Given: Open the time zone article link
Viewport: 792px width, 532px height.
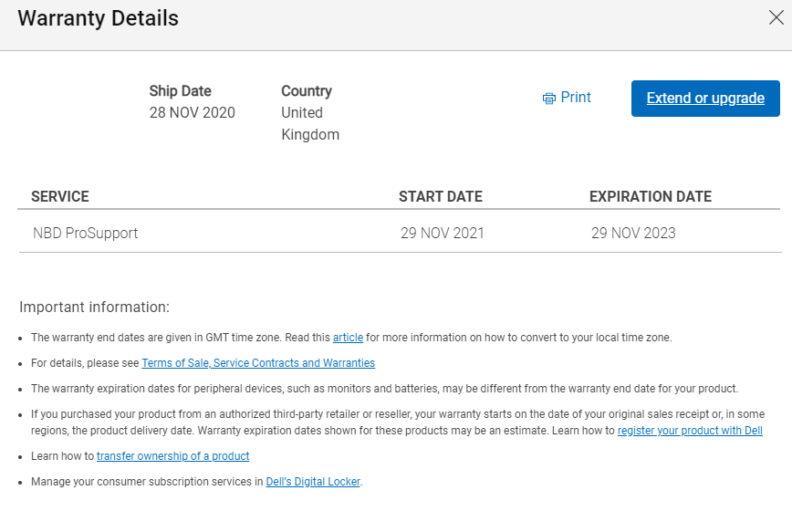Looking at the screenshot, I should (348, 338).
